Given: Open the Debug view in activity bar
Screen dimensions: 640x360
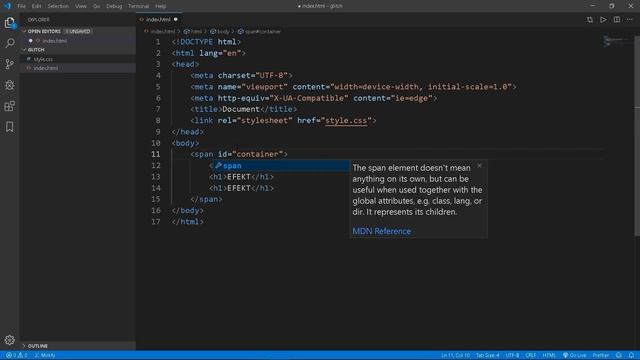Looking at the screenshot, I should point(9,85).
